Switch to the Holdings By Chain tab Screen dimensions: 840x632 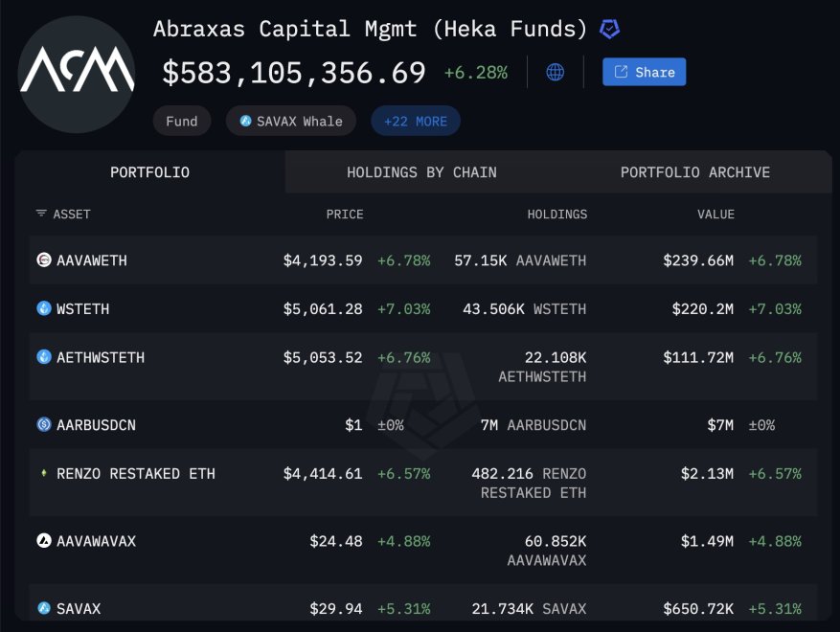[421, 172]
